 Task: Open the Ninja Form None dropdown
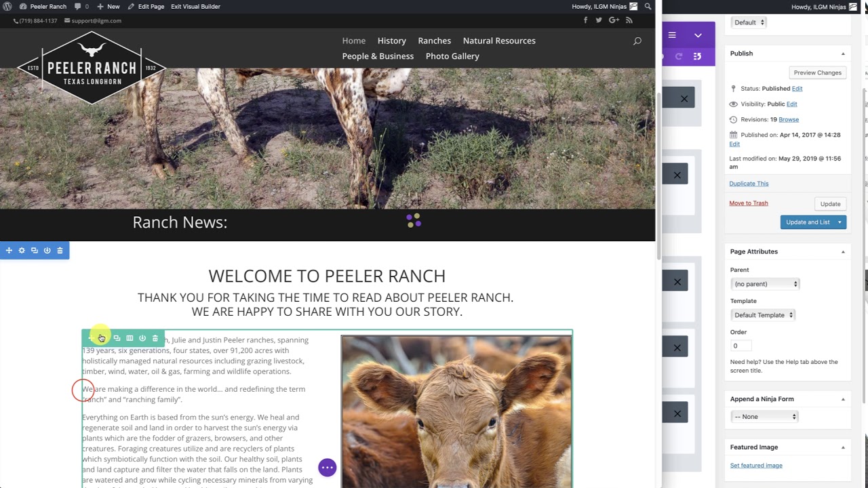tap(765, 417)
